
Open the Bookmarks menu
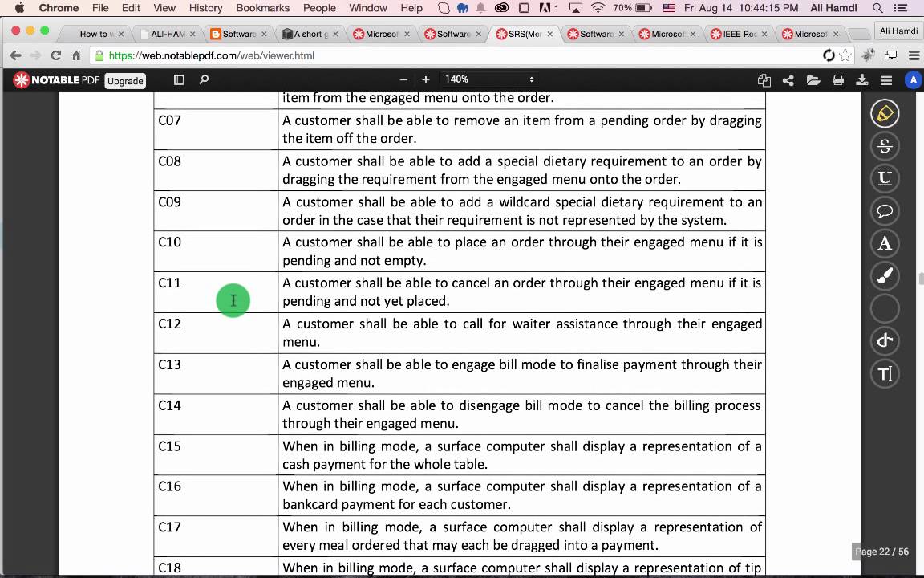tap(263, 8)
